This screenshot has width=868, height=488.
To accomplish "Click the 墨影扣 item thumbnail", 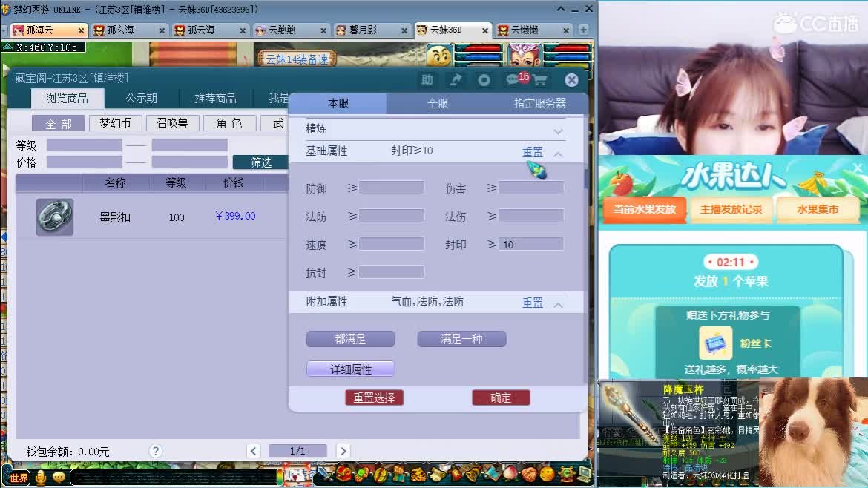I will (54, 217).
